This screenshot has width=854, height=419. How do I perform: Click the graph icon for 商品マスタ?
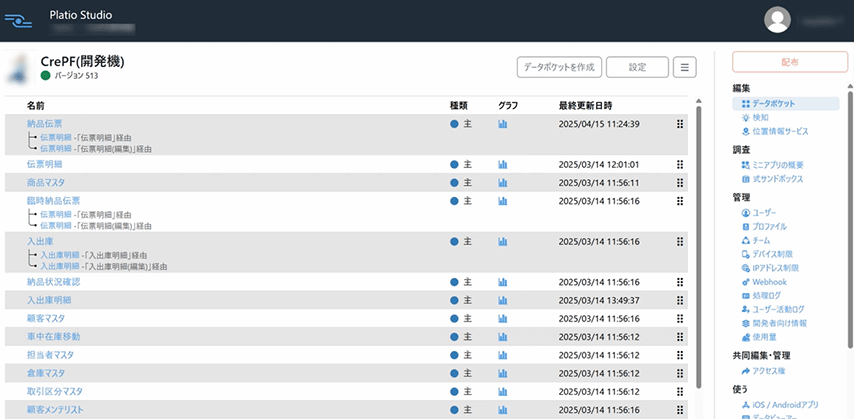coord(503,182)
